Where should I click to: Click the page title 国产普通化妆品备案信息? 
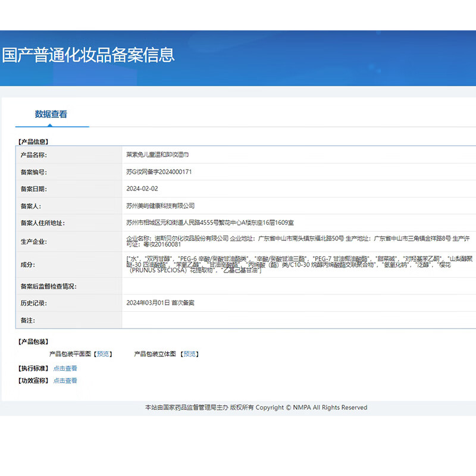[x=87, y=54]
